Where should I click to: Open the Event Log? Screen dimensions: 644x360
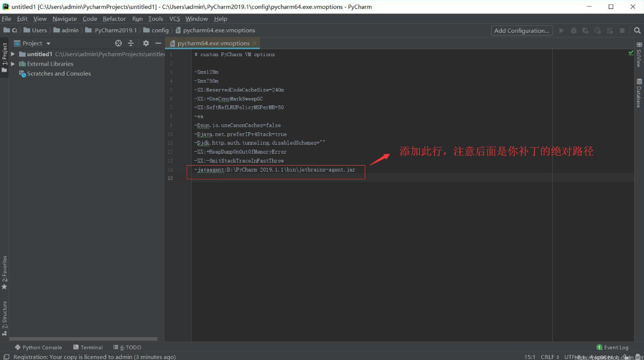coord(613,347)
